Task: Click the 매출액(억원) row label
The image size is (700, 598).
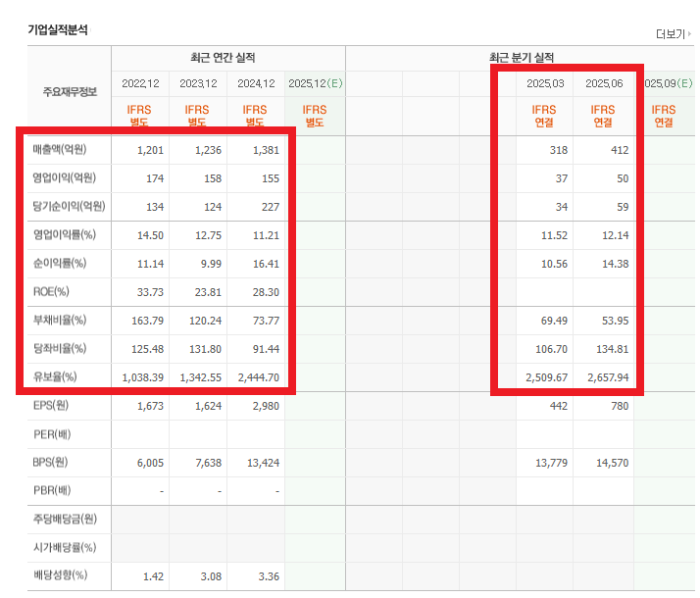Action: [60, 150]
